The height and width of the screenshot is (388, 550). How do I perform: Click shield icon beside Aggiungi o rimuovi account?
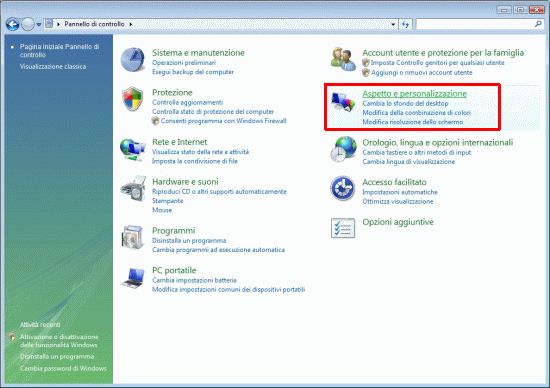tap(366, 72)
